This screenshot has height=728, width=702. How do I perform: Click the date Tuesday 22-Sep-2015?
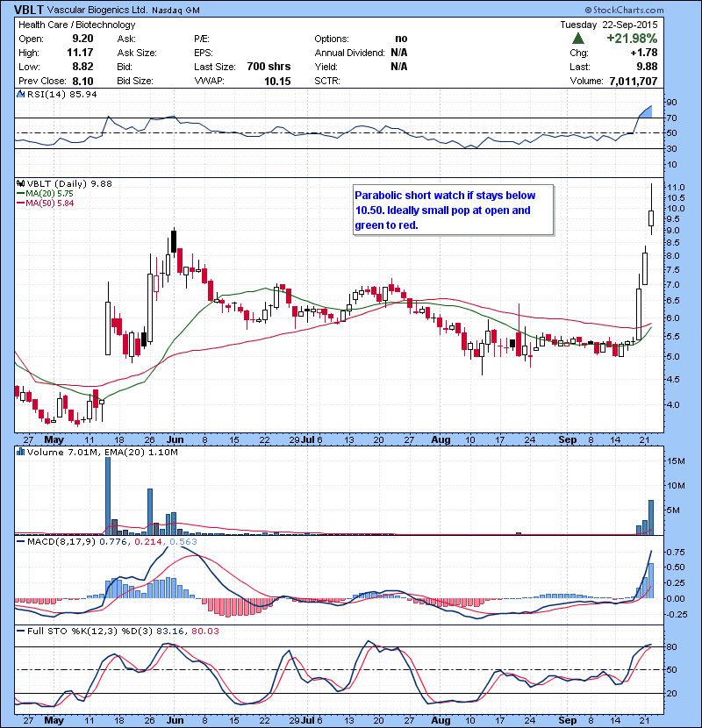coord(609,25)
